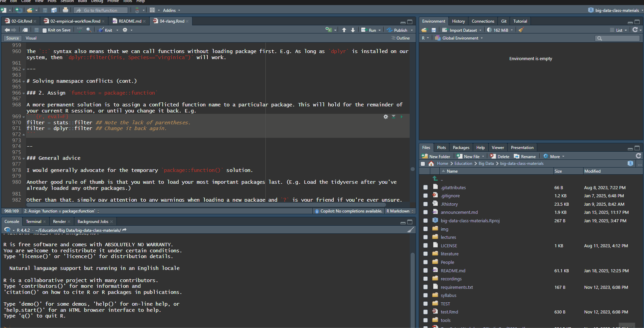Go to the previous chunk with up arrow
644x328 pixels.
coord(344,30)
